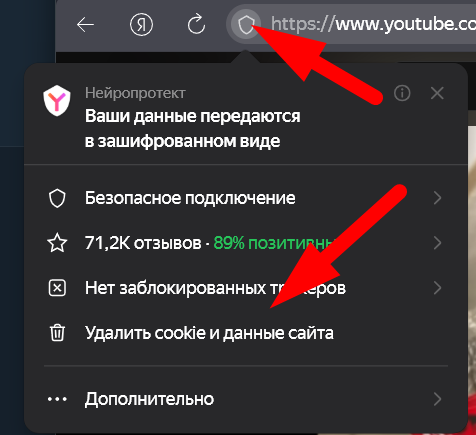Expand Безопасное подключение chevron
This screenshot has height=435, width=476.
[x=438, y=198]
